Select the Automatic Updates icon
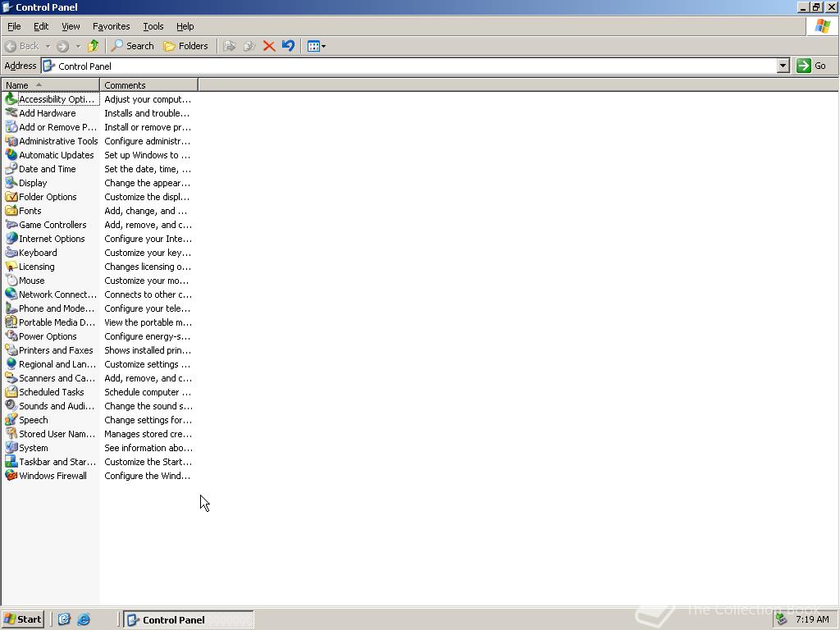Viewport: 840px width, 630px height. (11, 155)
